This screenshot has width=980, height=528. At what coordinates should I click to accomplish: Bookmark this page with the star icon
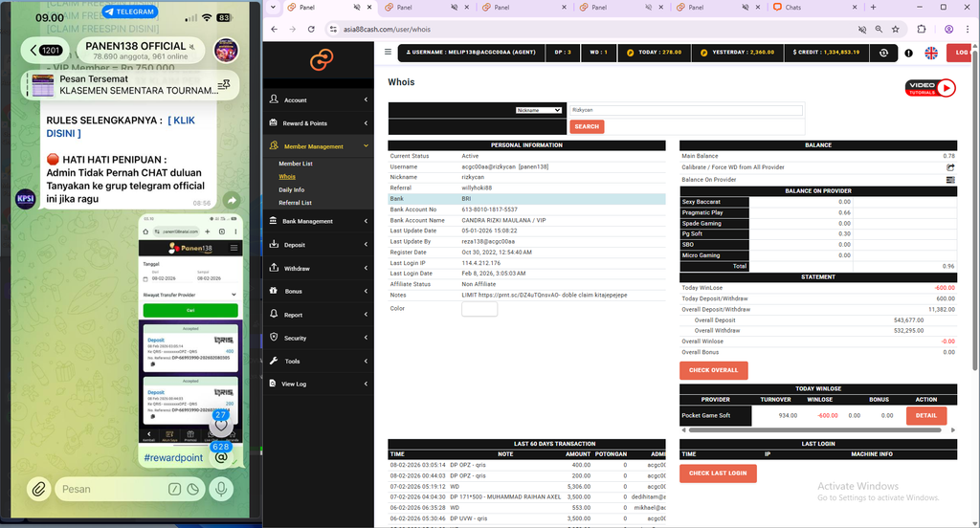896,30
